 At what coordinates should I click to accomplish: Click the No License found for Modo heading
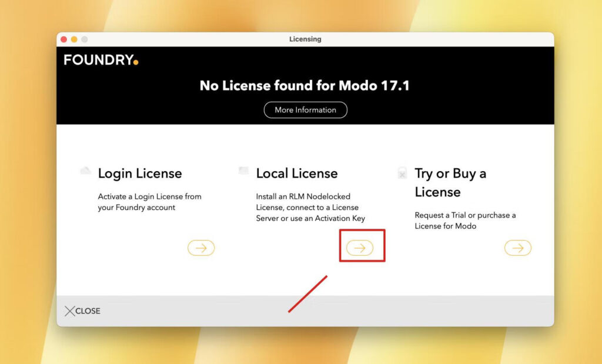[305, 86]
